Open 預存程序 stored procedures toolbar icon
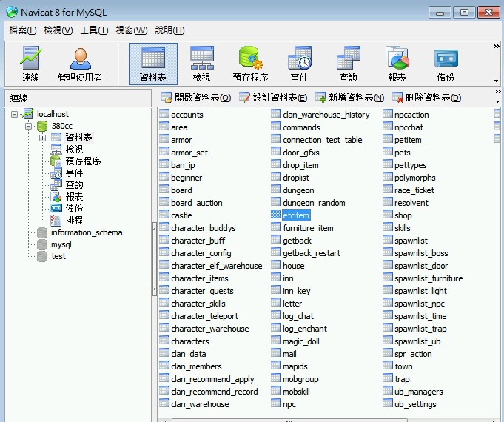This screenshot has width=504, height=422. tap(250, 64)
